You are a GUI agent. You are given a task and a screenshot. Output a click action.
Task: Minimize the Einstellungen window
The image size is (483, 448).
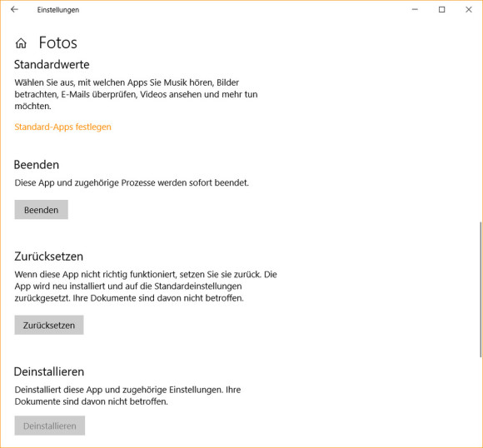(415, 9)
